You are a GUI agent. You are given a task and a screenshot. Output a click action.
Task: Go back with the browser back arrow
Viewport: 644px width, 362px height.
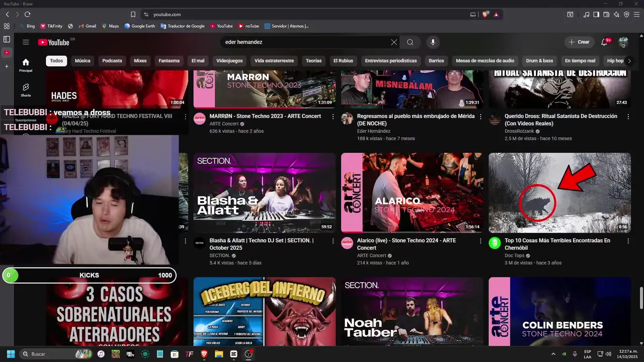(7, 15)
